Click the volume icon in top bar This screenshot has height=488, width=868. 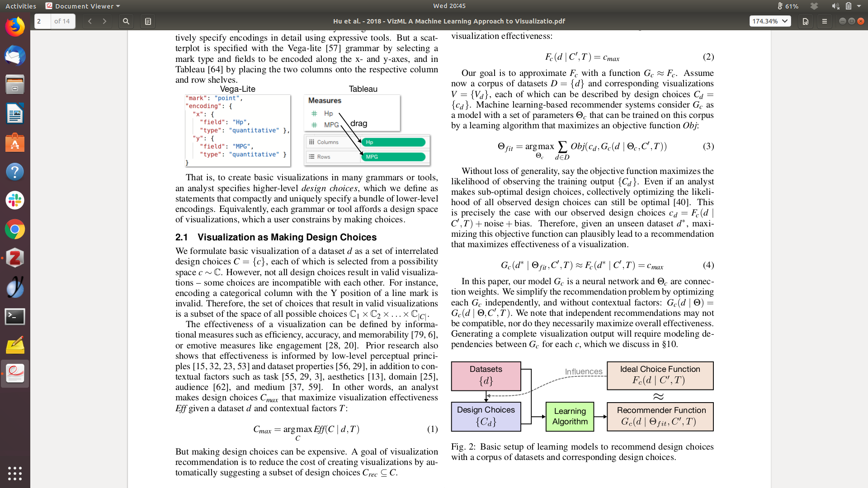[835, 6]
